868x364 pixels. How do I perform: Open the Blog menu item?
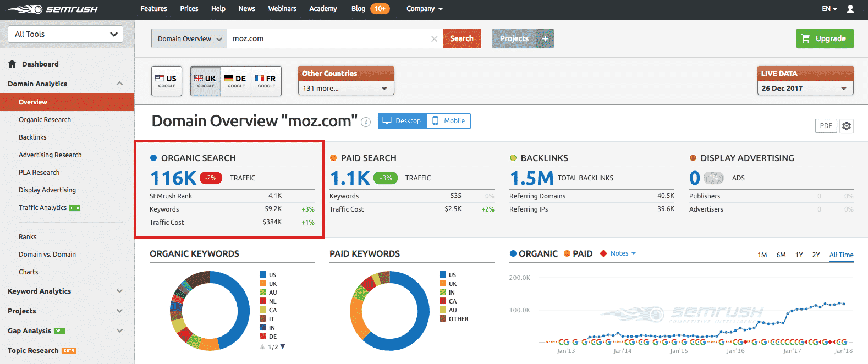click(x=358, y=9)
